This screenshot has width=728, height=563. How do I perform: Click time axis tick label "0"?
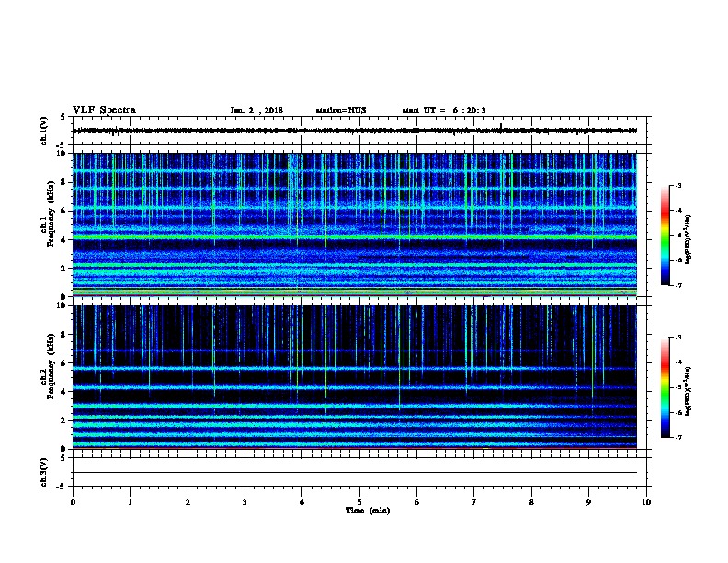(x=73, y=501)
